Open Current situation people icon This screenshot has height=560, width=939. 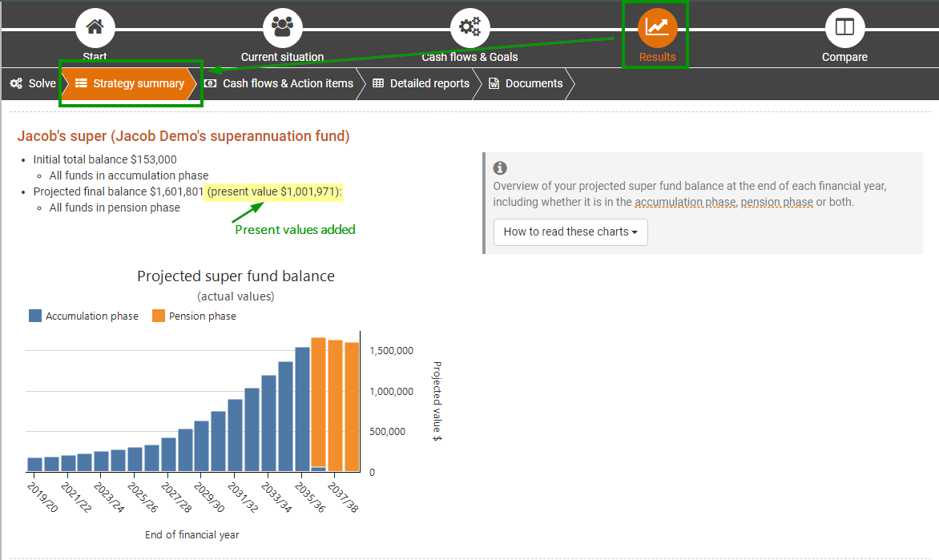click(282, 28)
